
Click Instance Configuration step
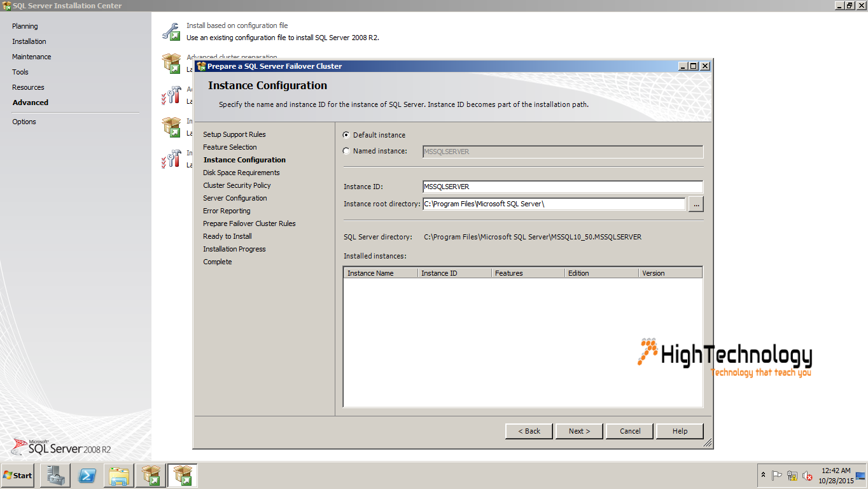(244, 160)
